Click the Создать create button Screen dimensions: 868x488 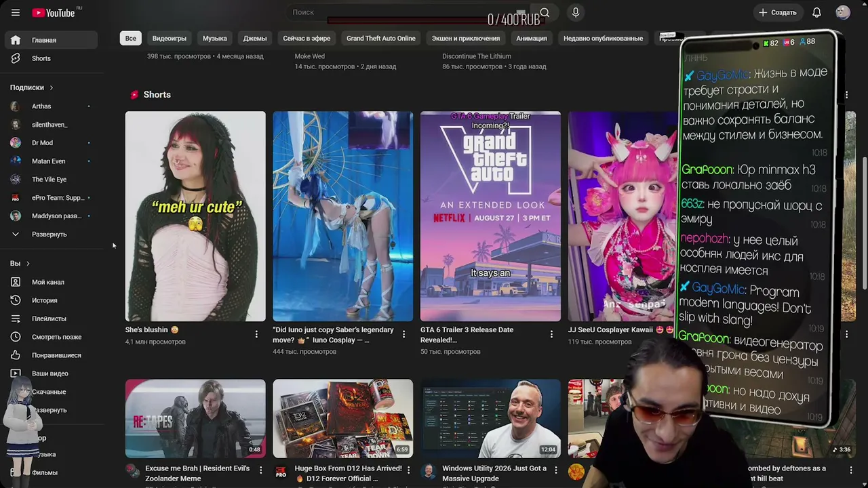coord(778,12)
